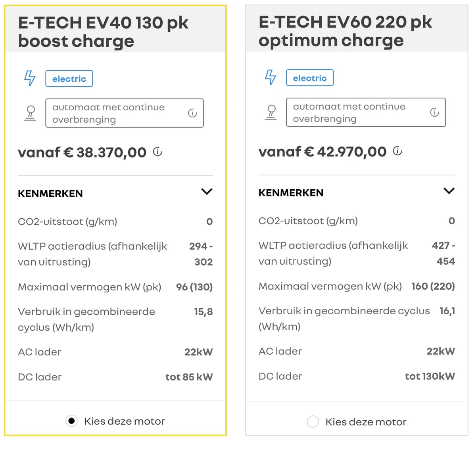This screenshot has height=450, width=476.
Task: Click the EV40 lightning bolt electric icon
Action: 30,78
